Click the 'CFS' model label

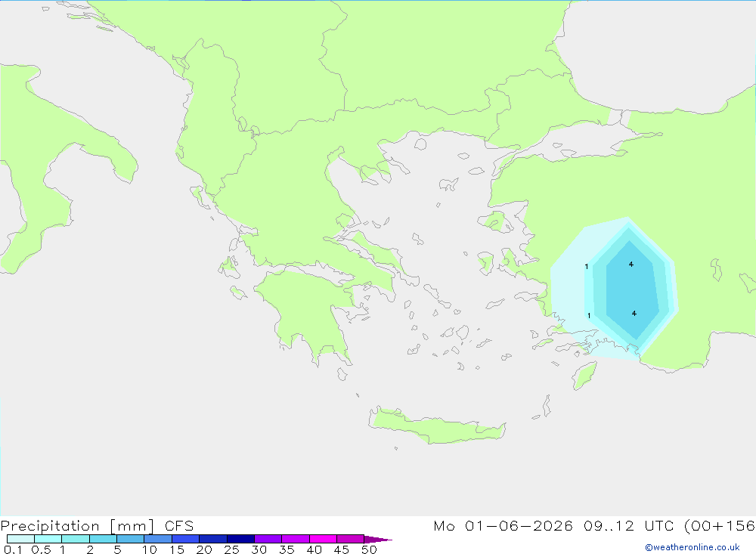click(x=179, y=525)
